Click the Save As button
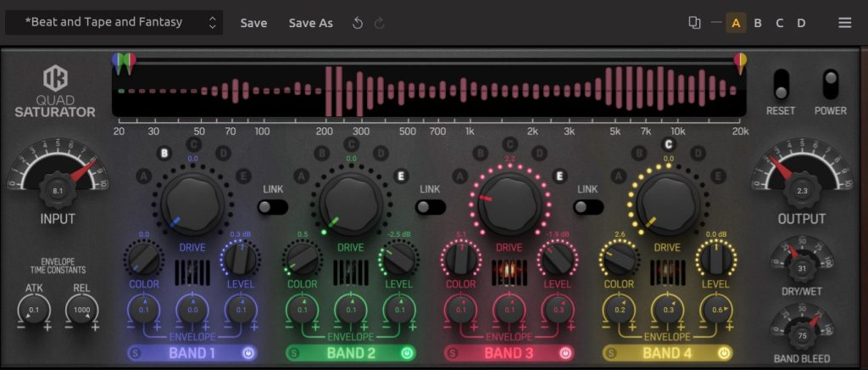 tap(310, 23)
